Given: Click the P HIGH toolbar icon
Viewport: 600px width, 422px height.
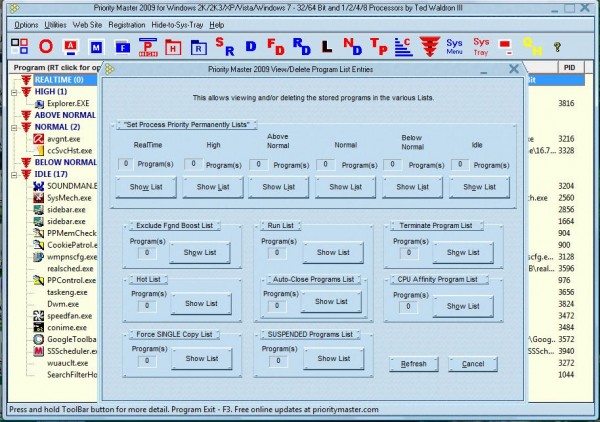Looking at the screenshot, I should point(148,46).
